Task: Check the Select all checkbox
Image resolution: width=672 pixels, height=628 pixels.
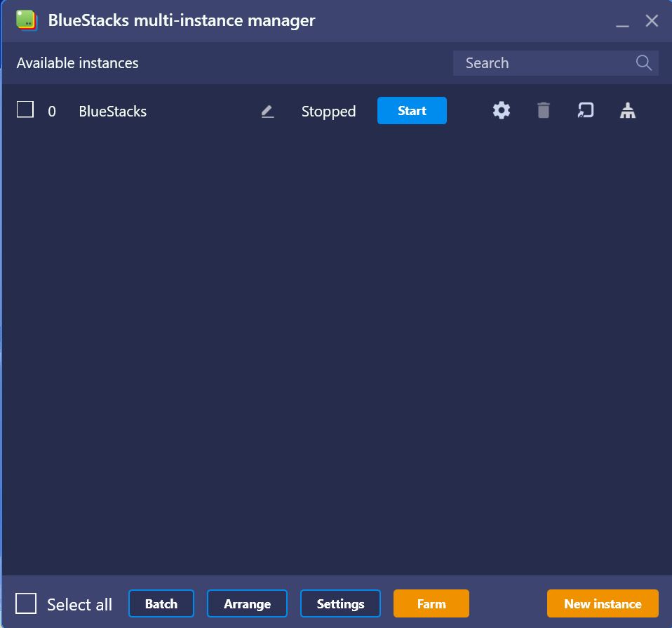Action: (26, 603)
